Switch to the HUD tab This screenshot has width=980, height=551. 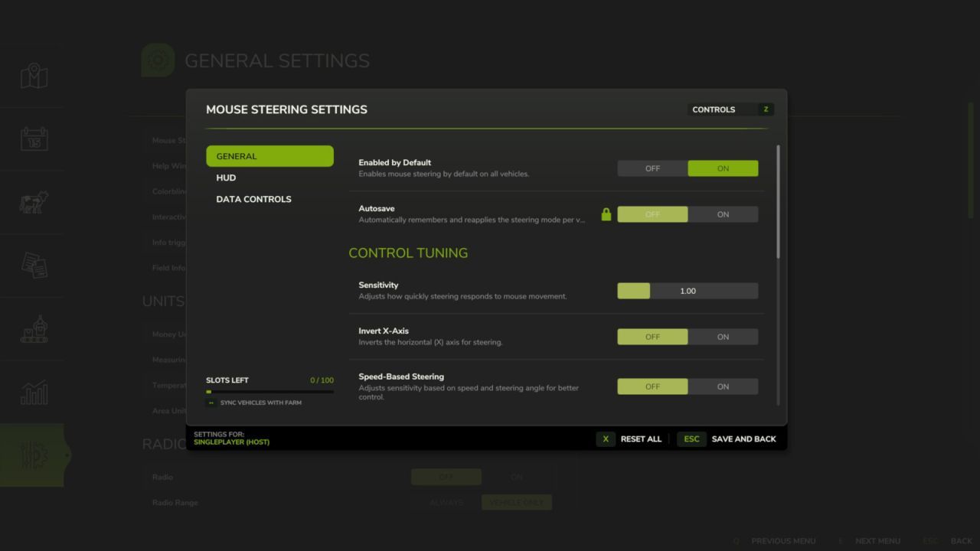coord(226,178)
